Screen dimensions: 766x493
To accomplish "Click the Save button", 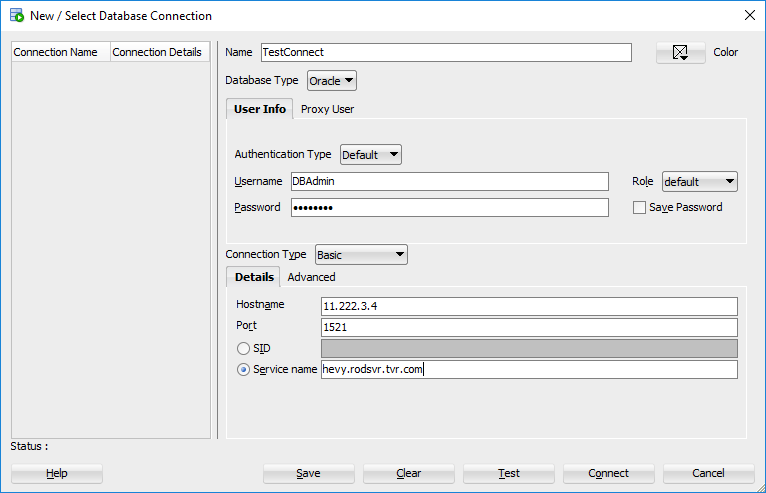I will (308, 473).
